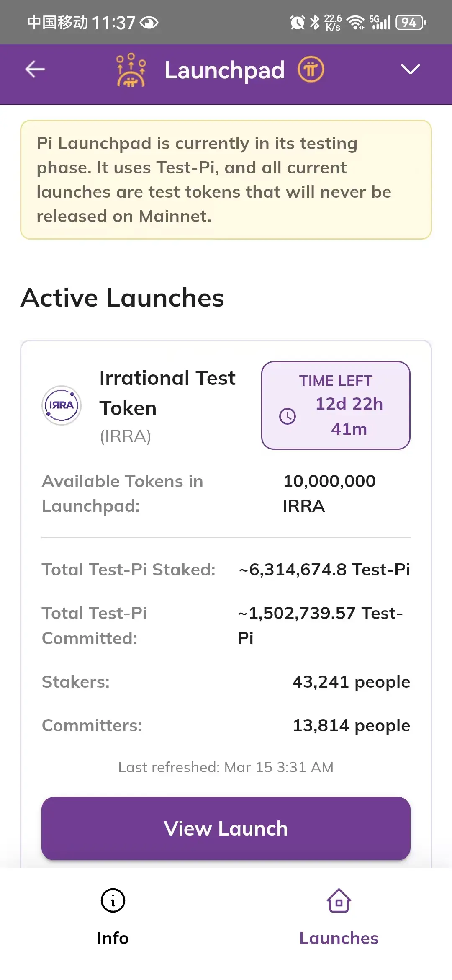452x980 pixels.
Task: Expand the header chevron dropdown
Action: (410, 70)
